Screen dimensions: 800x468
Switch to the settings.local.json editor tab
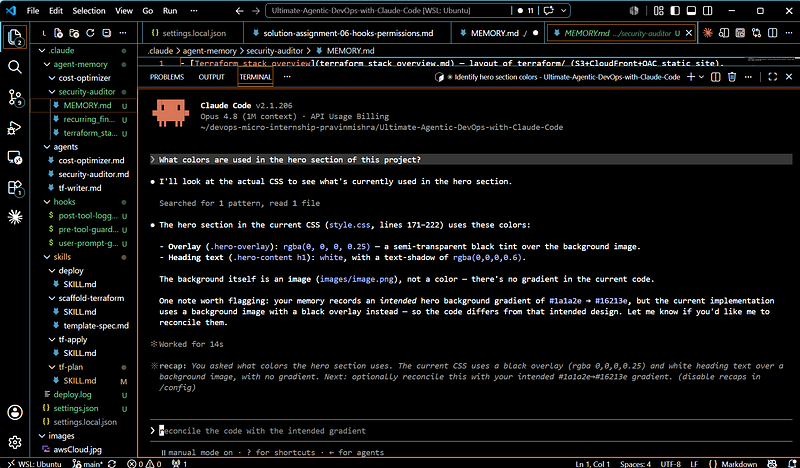(191, 33)
